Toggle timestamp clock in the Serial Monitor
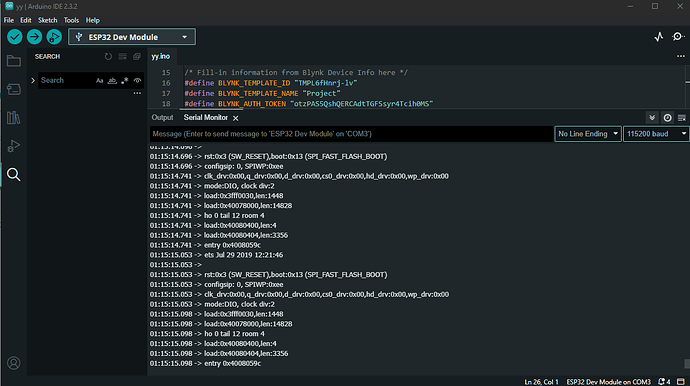This screenshot has height=386, width=690. pyautogui.click(x=668, y=118)
